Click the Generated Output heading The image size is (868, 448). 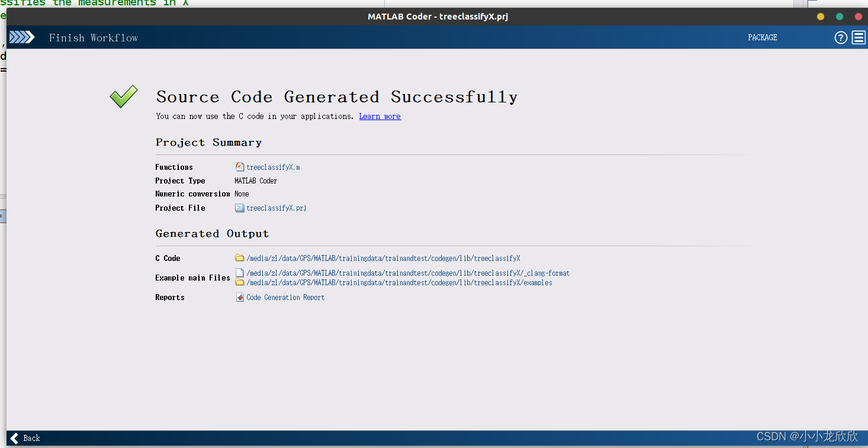click(x=212, y=234)
